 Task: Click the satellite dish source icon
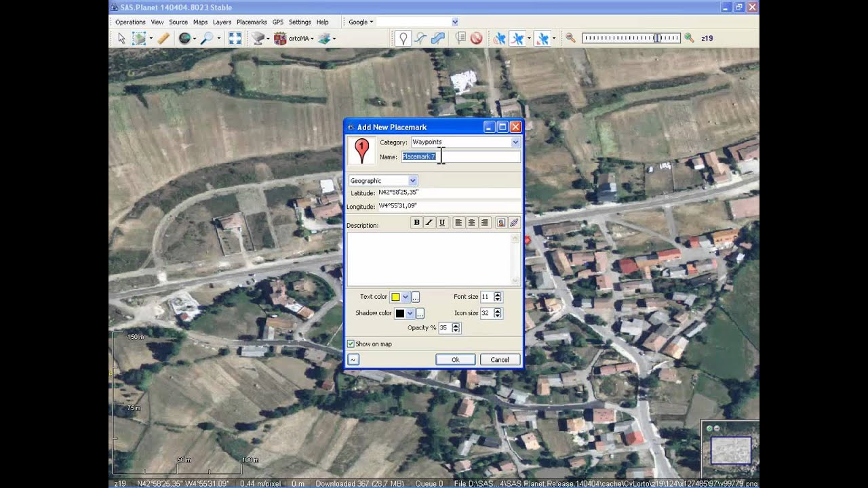coord(258,39)
